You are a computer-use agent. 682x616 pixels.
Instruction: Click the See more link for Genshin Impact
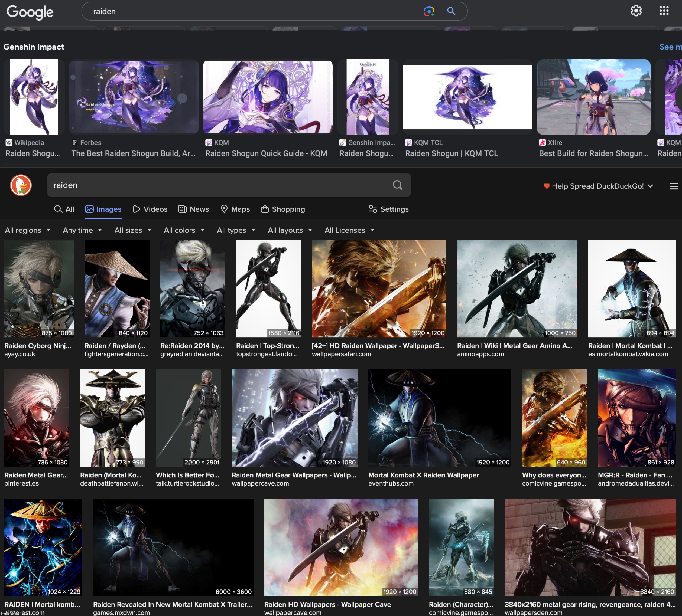pyautogui.click(x=671, y=47)
